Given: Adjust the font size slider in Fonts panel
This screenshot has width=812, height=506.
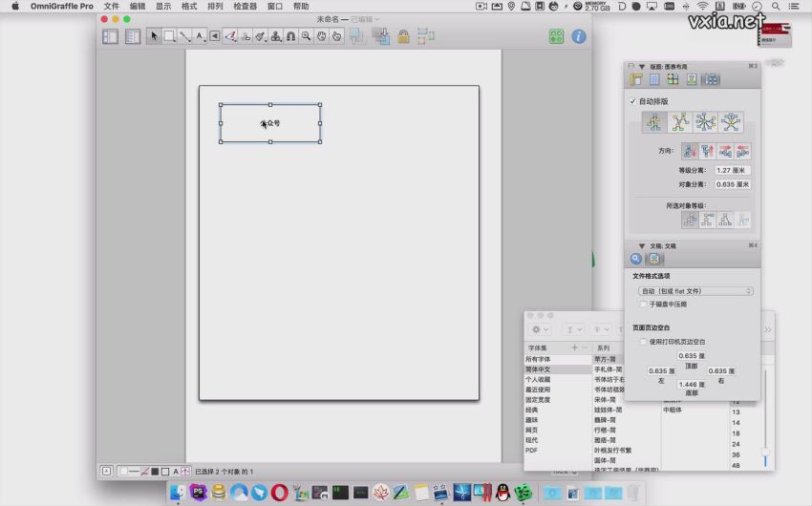Looking at the screenshot, I should (765, 453).
